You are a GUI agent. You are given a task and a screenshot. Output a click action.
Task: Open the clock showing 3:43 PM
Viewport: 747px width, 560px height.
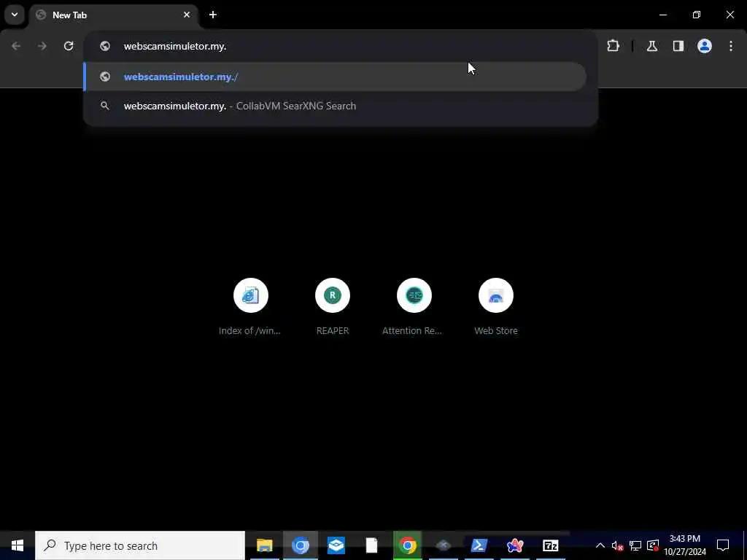[x=685, y=545]
